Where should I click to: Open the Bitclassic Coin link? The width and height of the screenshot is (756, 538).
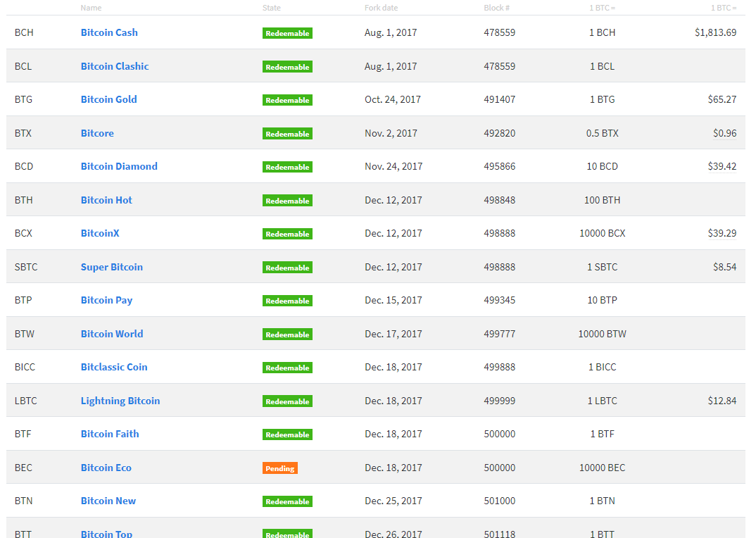pos(114,367)
